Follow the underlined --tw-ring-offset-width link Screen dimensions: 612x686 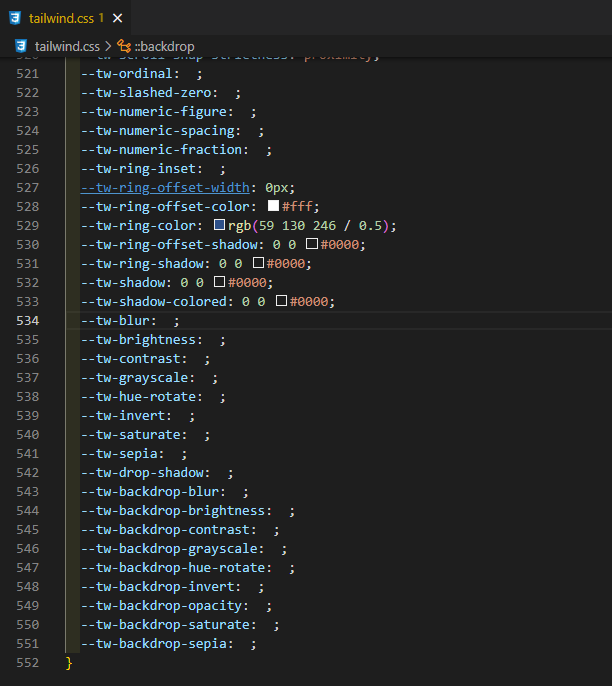click(165, 188)
